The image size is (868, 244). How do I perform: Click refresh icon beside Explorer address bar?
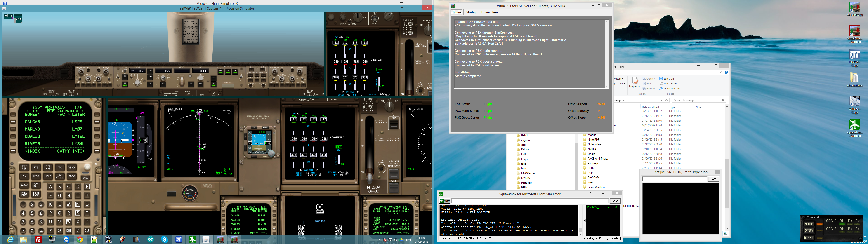667,100
